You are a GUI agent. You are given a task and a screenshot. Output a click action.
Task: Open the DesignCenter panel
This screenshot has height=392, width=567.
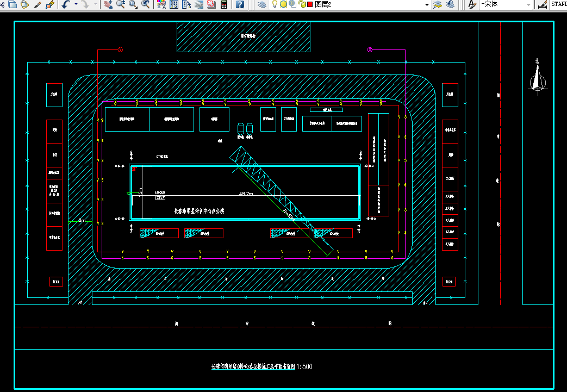coord(174,4)
